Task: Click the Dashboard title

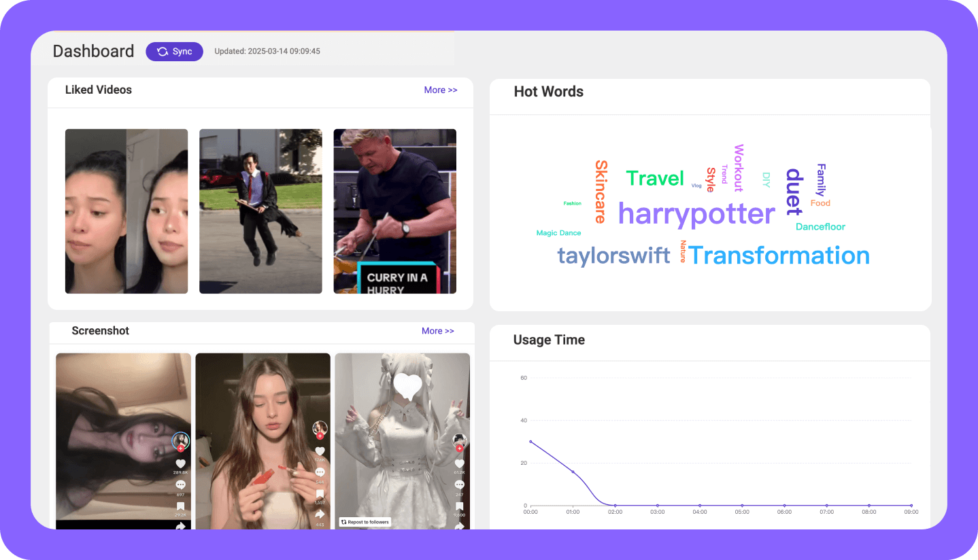Action: point(93,52)
